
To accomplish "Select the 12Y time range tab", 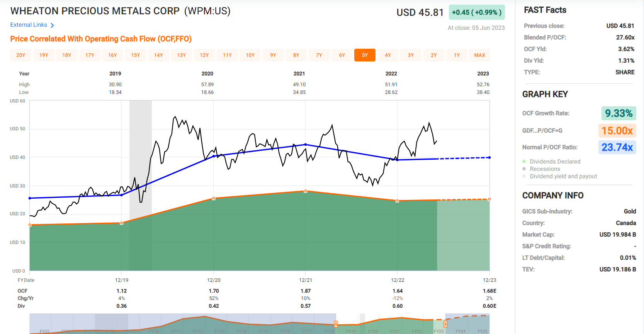I will pos(204,55).
